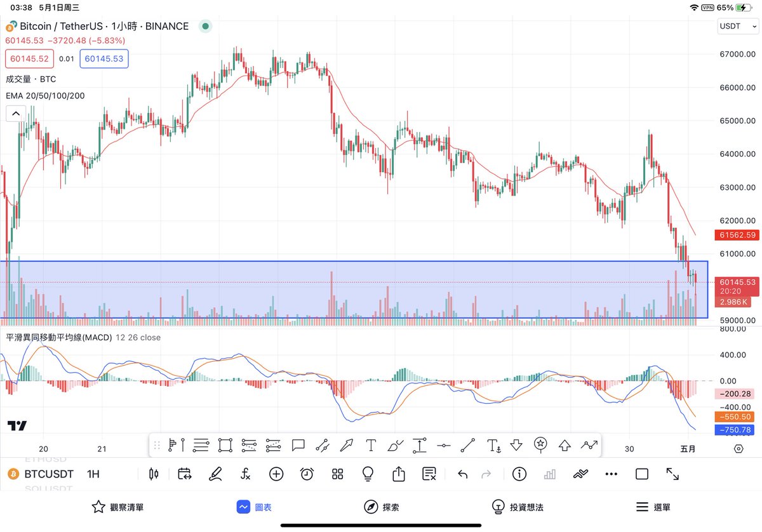Tap the VPN status indicator

tap(707, 8)
